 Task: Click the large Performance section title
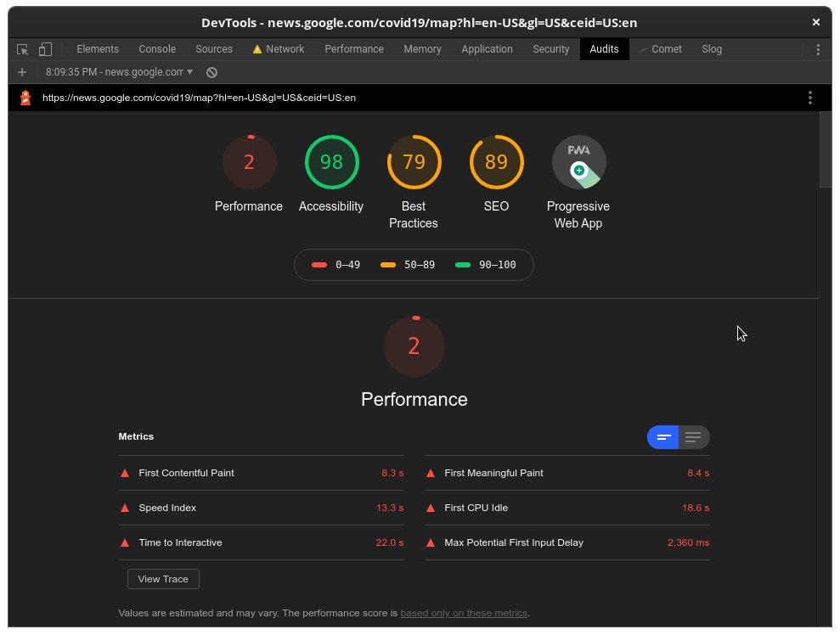coord(414,399)
